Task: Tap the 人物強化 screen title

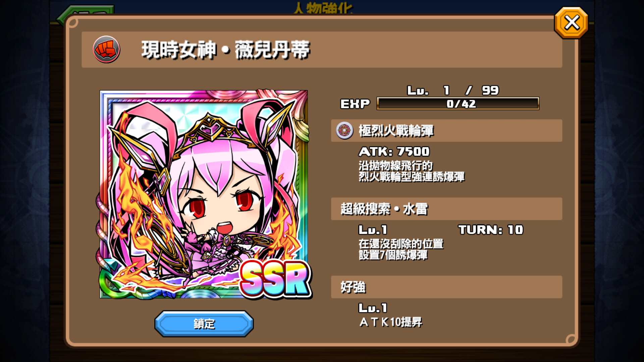Action: click(x=323, y=8)
